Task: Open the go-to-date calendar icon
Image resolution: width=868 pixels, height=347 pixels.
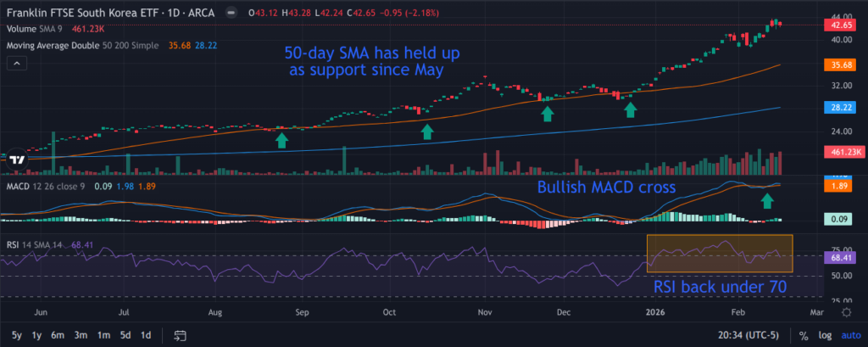Action: tap(180, 334)
